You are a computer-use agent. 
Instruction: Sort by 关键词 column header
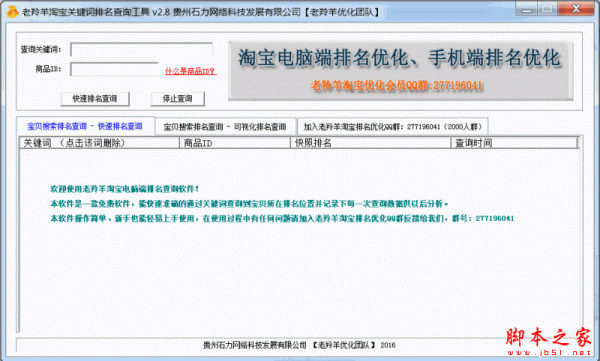99,143
